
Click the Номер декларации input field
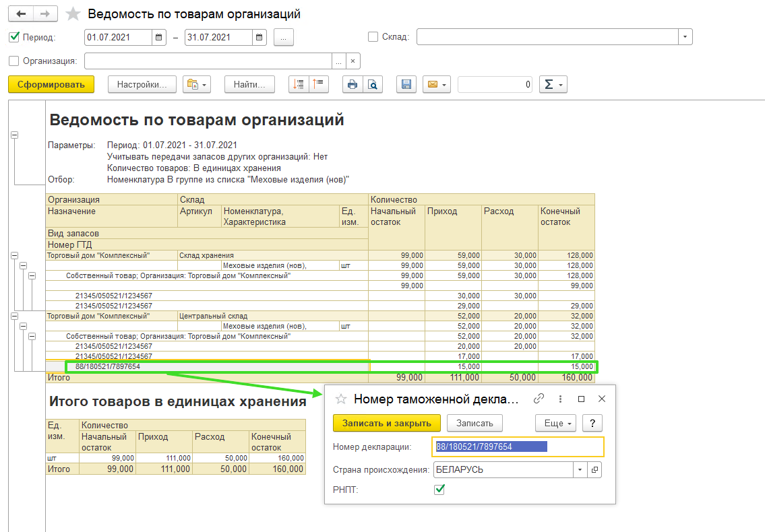[x=518, y=446]
